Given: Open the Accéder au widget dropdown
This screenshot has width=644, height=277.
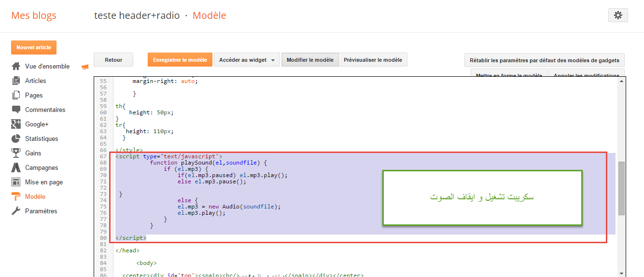Looking at the screenshot, I should coord(247,60).
